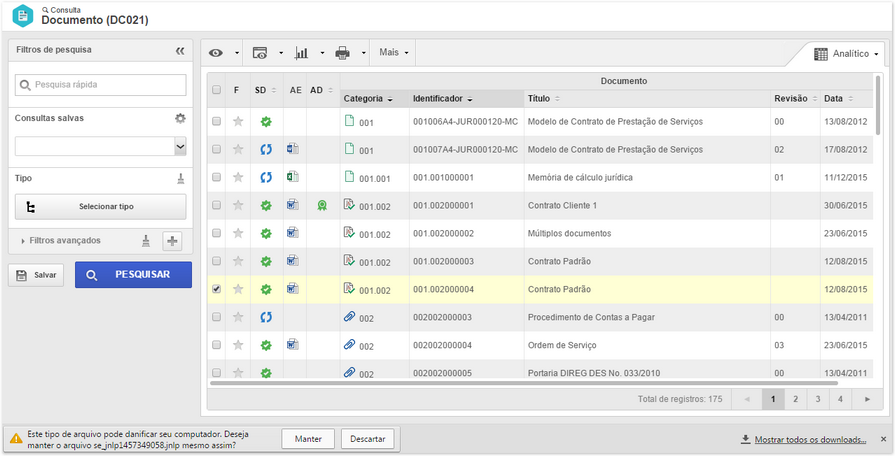
Task: Open Excel file icon for Memória de cálculo jurídica
Action: tap(293, 177)
